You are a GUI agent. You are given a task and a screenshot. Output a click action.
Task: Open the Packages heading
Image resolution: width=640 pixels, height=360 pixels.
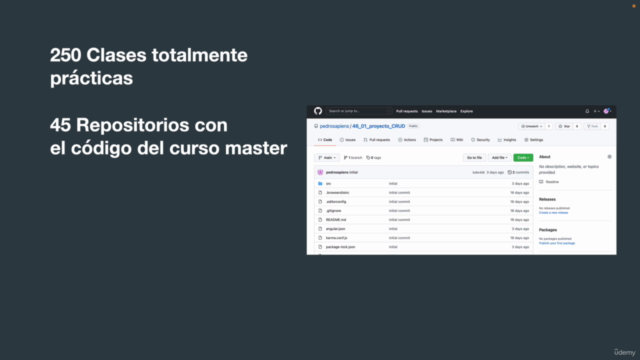pyautogui.click(x=548, y=230)
